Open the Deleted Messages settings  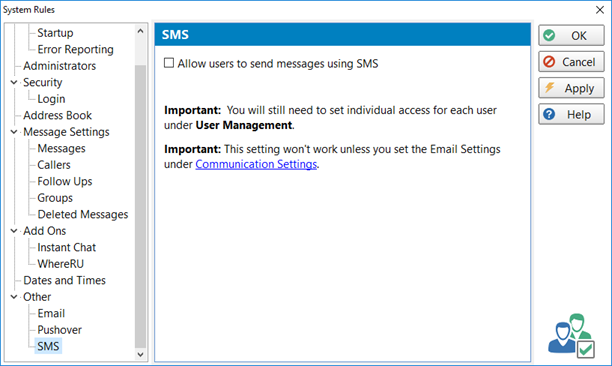83,215
